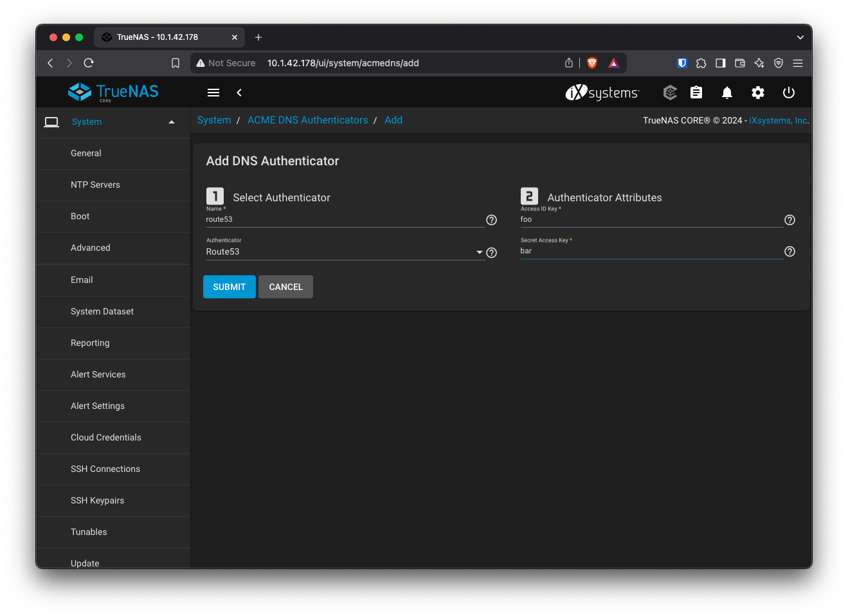Show help for the Name field
The image size is (848, 616).
pos(492,220)
